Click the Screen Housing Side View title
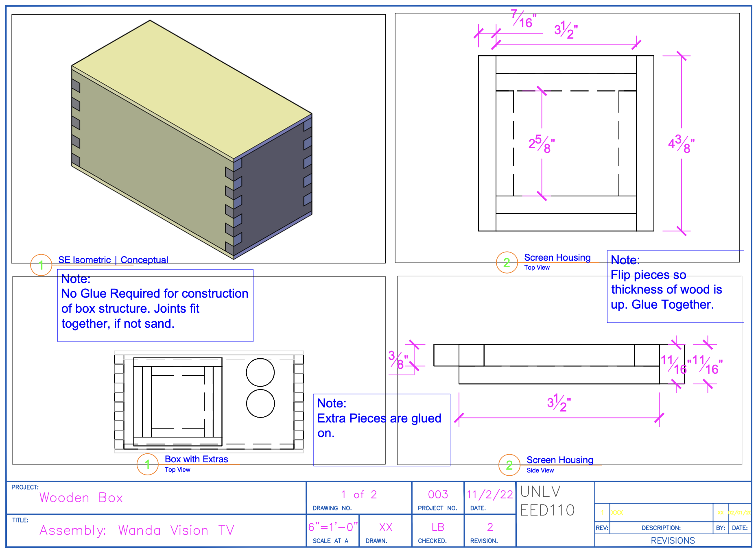 [x=560, y=460]
